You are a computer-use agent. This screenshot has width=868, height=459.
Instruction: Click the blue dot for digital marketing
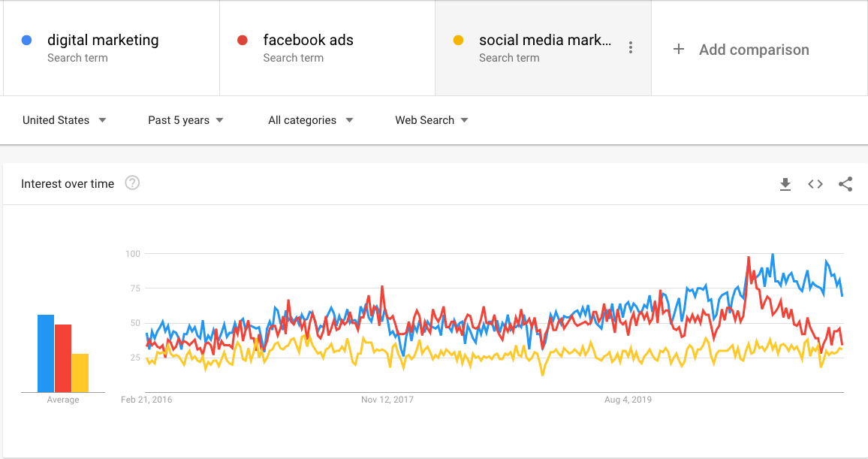point(27,41)
